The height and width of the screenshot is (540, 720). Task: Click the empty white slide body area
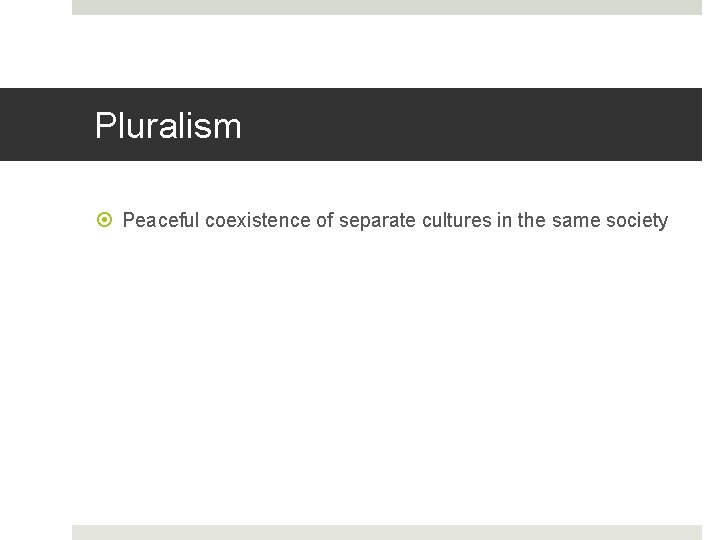coord(387,380)
